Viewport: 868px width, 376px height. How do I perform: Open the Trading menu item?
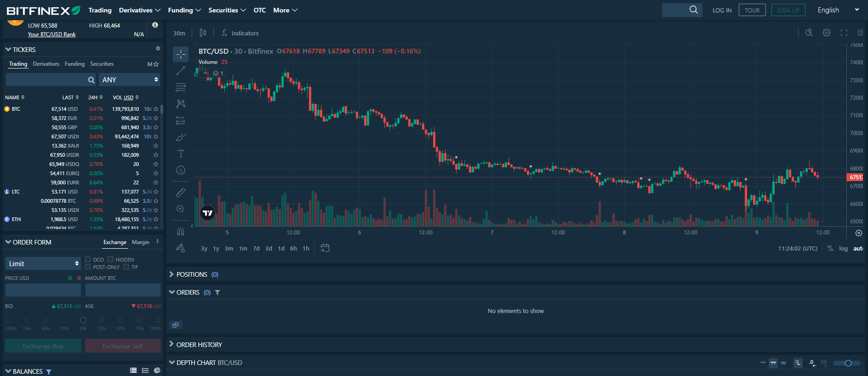(100, 10)
